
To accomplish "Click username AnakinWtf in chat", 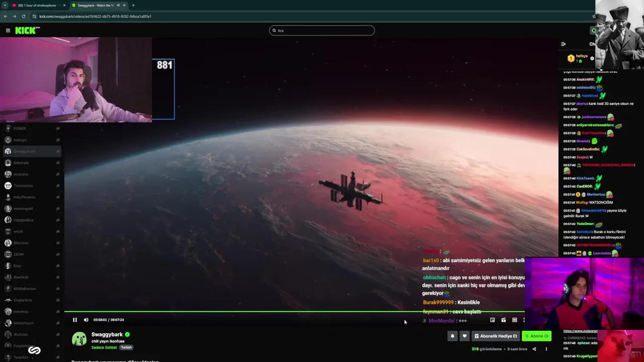I will coord(585,79).
